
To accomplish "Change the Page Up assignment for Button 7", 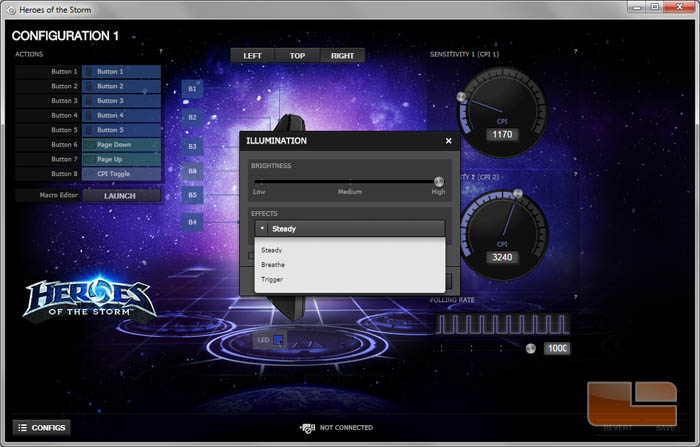I will 121,159.
